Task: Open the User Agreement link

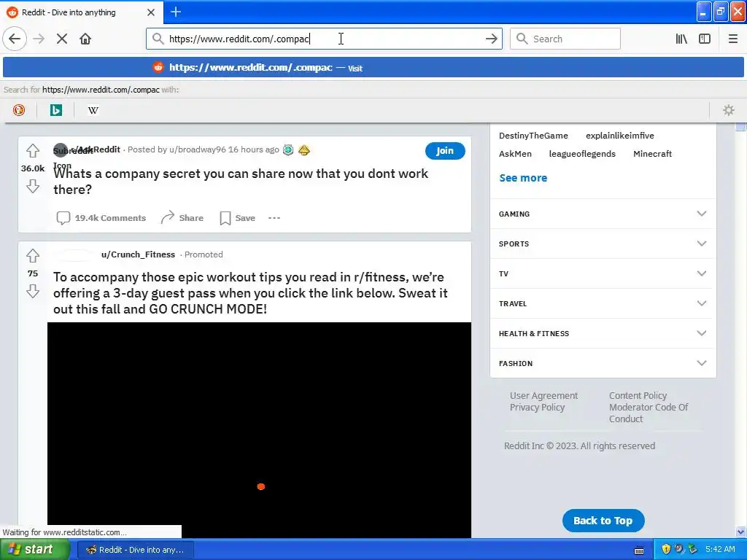Action: (x=543, y=396)
